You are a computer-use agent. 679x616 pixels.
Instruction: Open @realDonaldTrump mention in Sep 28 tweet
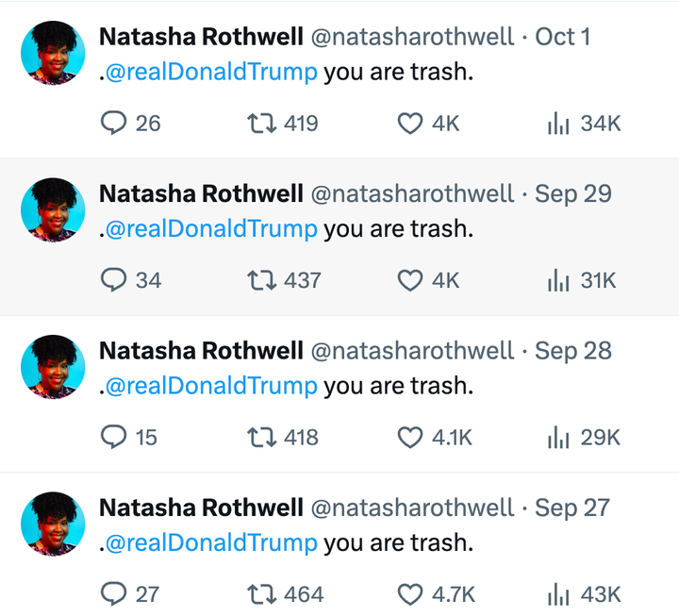(x=211, y=386)
